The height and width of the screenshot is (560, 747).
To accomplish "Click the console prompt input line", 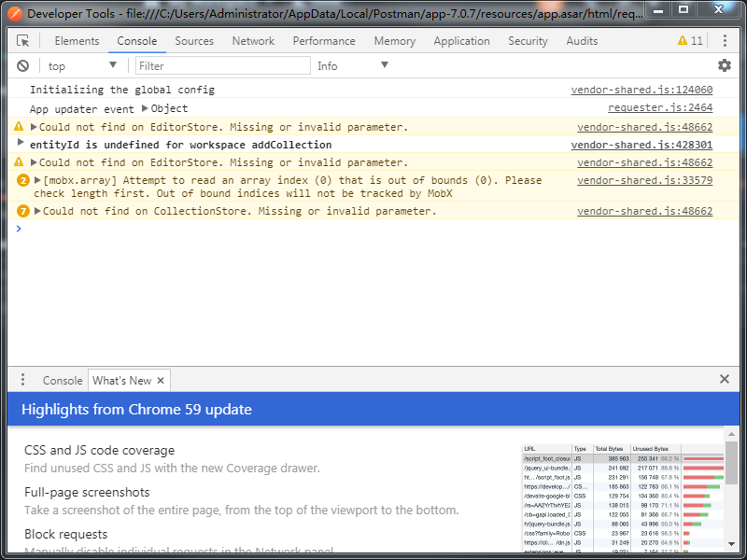I will tap(372, 229).
